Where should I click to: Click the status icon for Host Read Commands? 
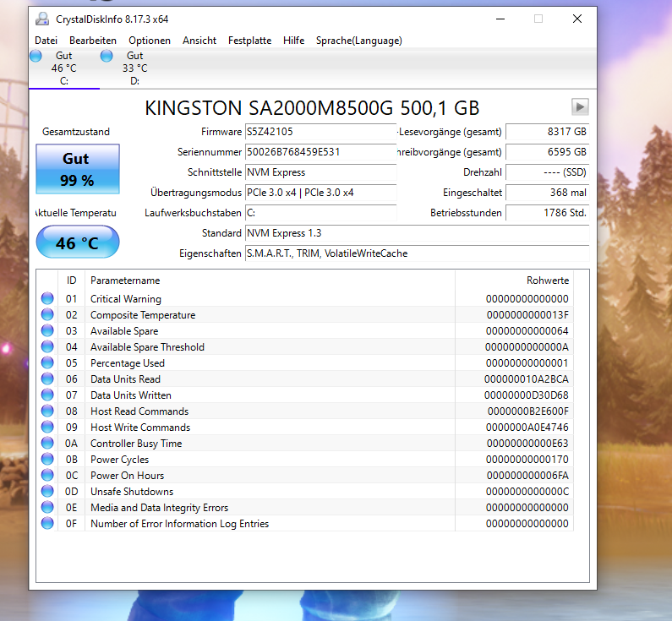point(47,411)
